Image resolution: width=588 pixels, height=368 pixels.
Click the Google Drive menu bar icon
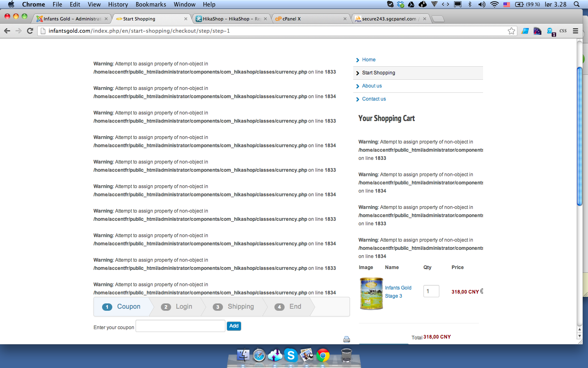point(411,4)
